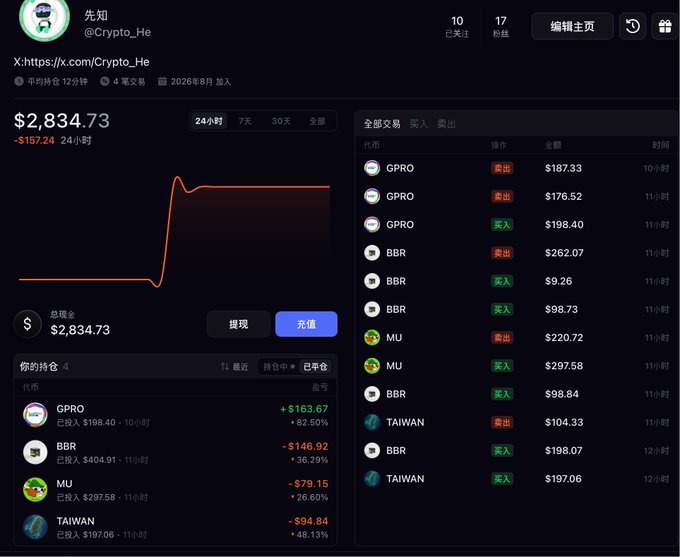Click the -$94.84 TAIWAN loss value
The image size is (680, 557).
click(308, 521)
